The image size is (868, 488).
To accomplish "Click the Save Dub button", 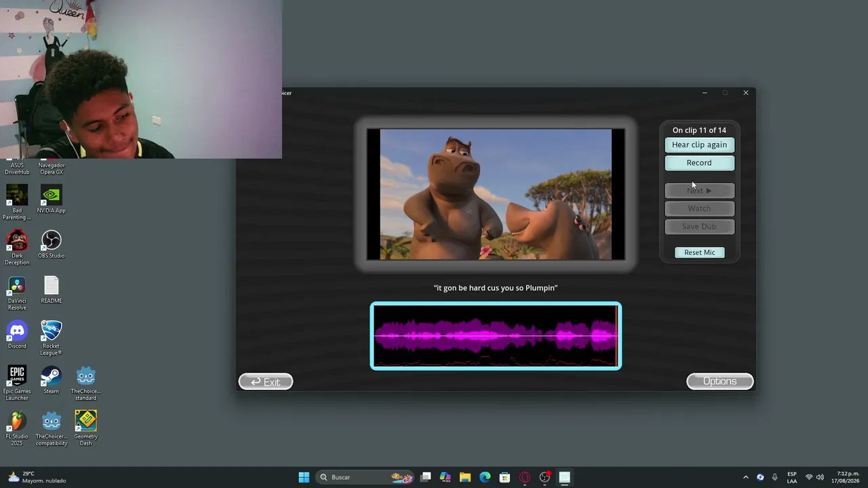I will coord(699,226).
